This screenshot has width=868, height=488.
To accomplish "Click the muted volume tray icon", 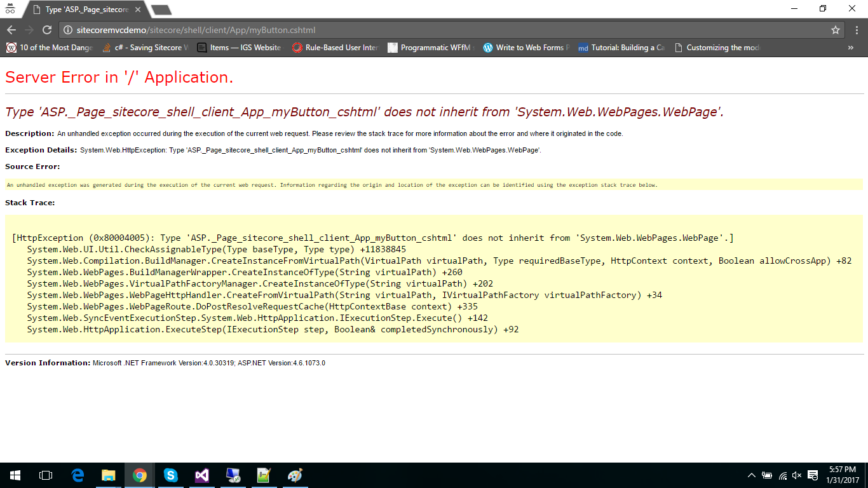I will pyautogui.click(x=797, y=475).
